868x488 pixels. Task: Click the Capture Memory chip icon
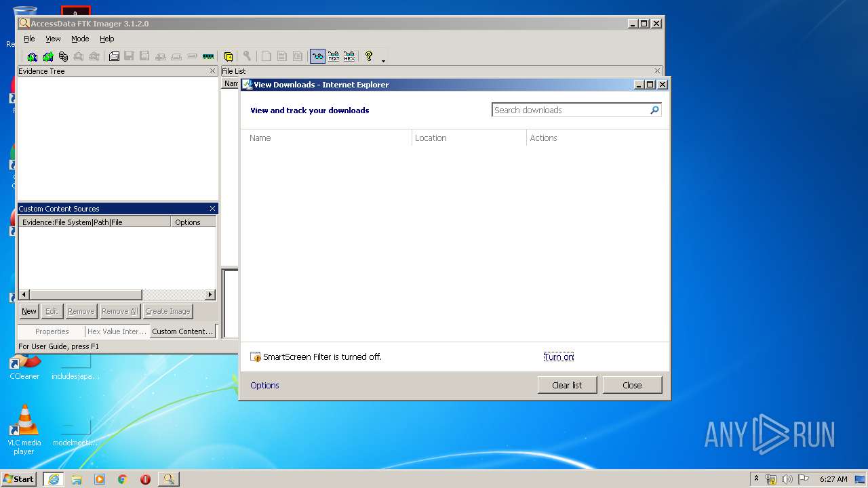pos(208,56)
